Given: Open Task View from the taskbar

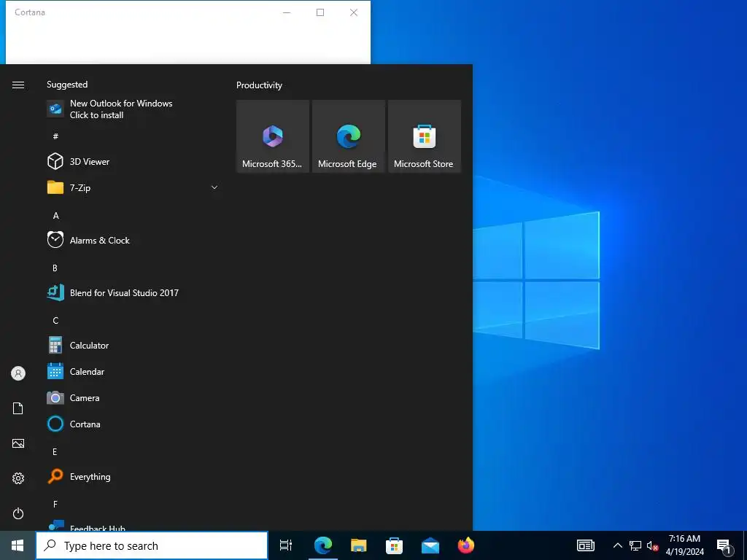Looking at the screenshot, I should click(x=286, y=545).
